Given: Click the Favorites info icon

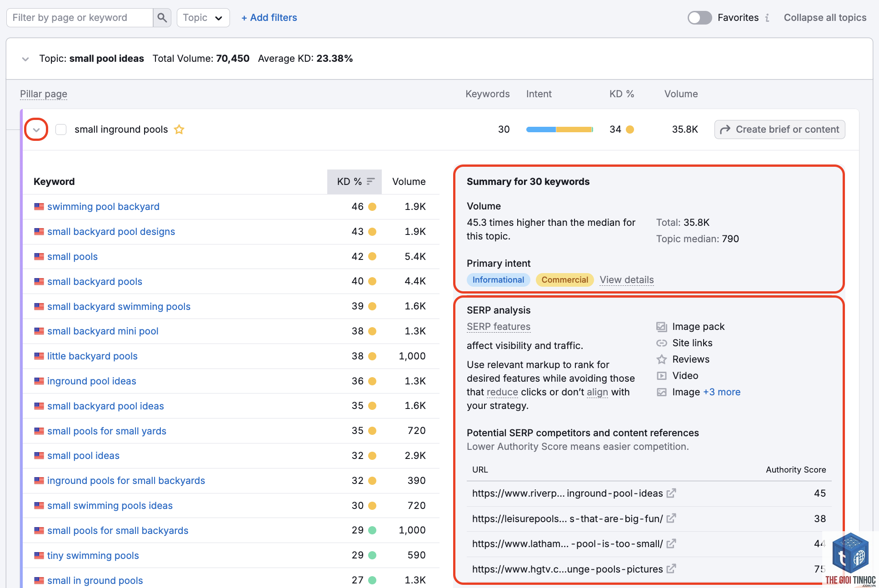Looking at the screenshot, I should point(767,18).
